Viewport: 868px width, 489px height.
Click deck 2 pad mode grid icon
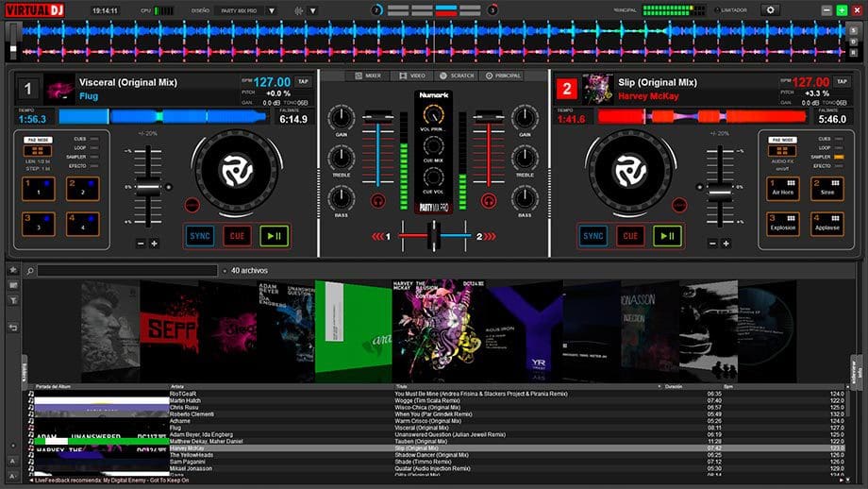coord(782,151)
